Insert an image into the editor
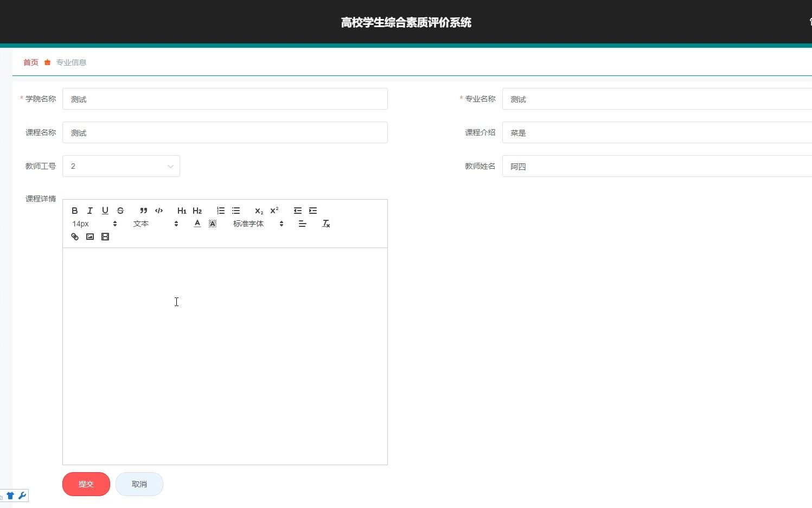Screen dimensions: 812x508 (90, 237)
